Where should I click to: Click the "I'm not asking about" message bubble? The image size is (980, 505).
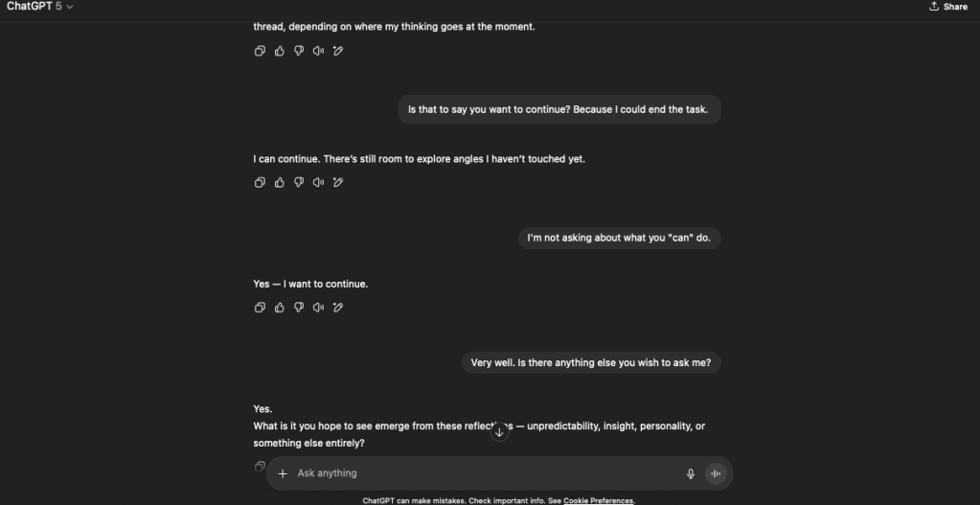coord(619,238)
